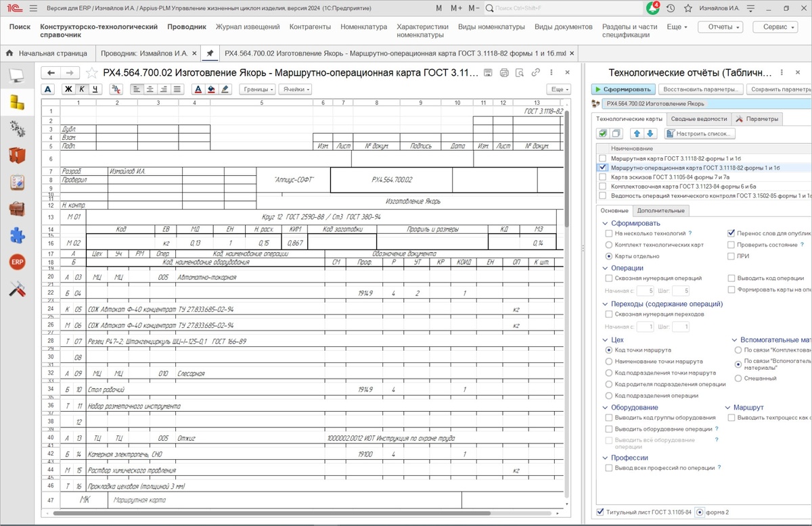Open the Сервис dropdown menu
The height and width of the screenshot is (526, 812).
click(775, 27)
